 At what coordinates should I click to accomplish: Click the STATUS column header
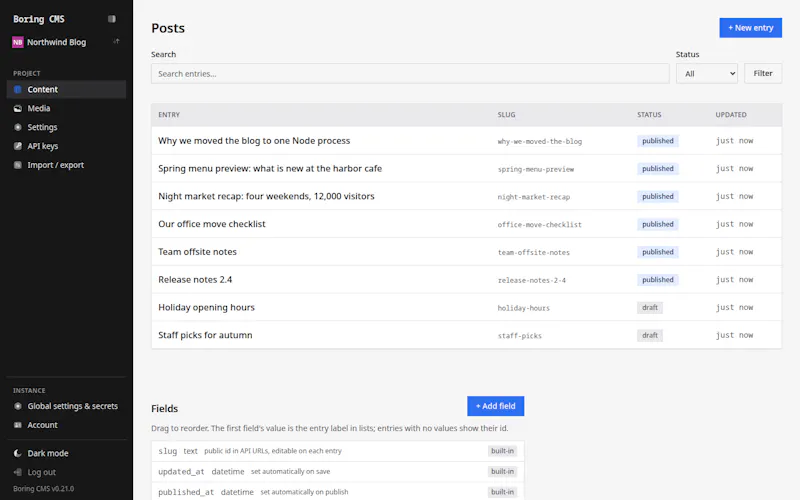tap(649, 115)
